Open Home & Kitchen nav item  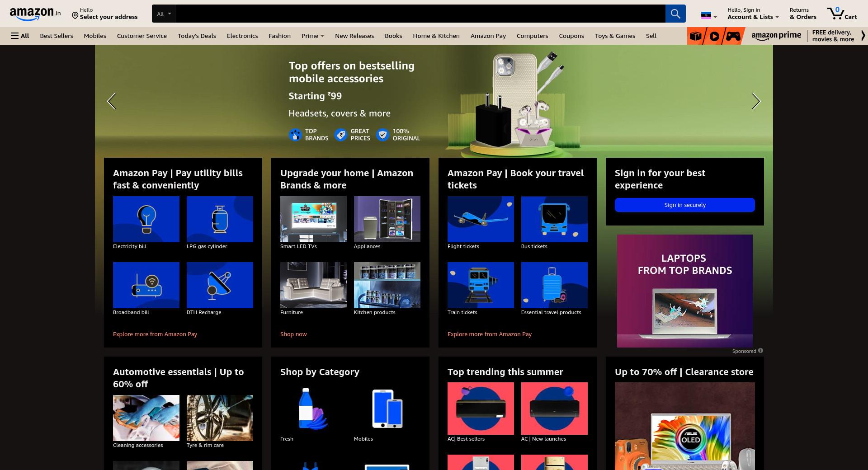coord(436,36)
